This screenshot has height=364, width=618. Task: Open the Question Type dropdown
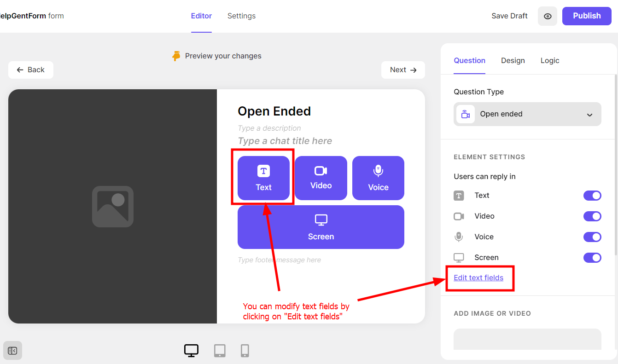(x=527, y=114)
